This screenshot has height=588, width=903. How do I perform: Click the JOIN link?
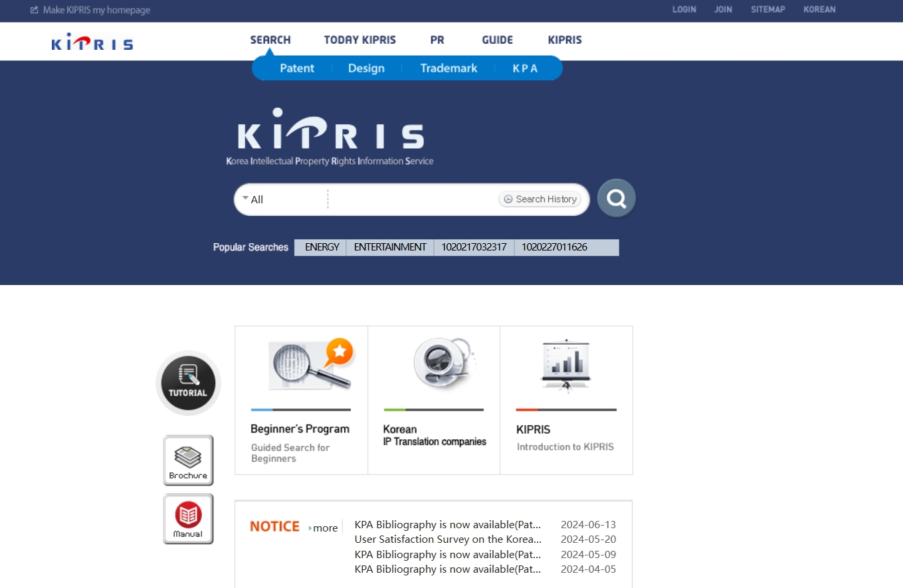coord(723,9)
